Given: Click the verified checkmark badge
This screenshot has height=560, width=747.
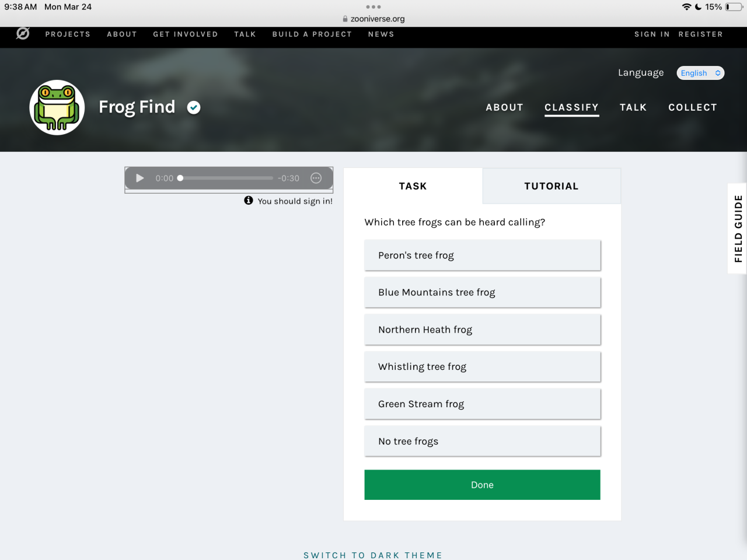Looking at the screenshot, I should point(194,107).
